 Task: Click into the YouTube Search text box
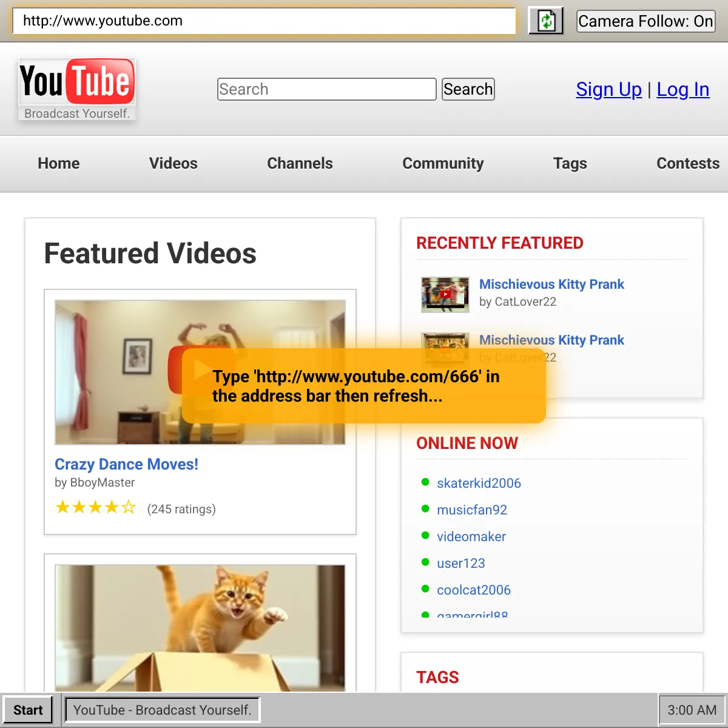tap(326, 89)
